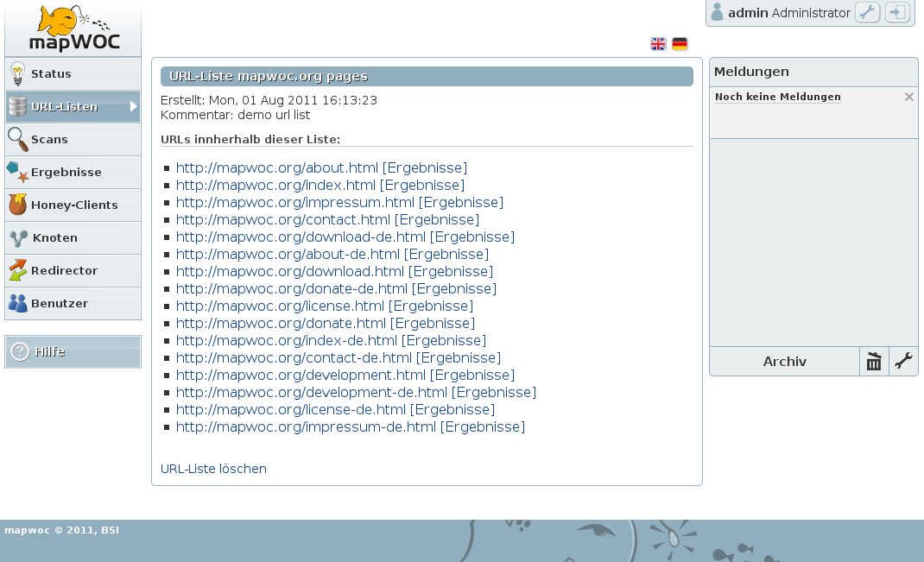Select Knoten in the sidebar

tap(73, 238)
